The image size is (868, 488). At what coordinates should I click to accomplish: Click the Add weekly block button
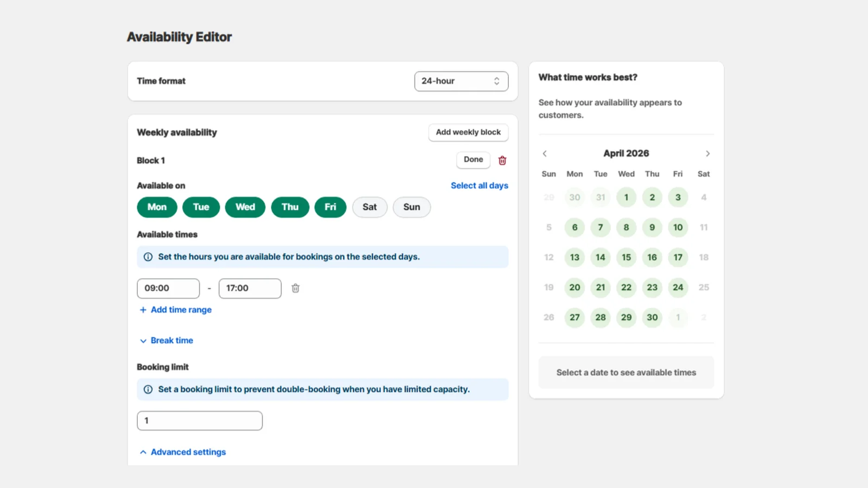468,132
